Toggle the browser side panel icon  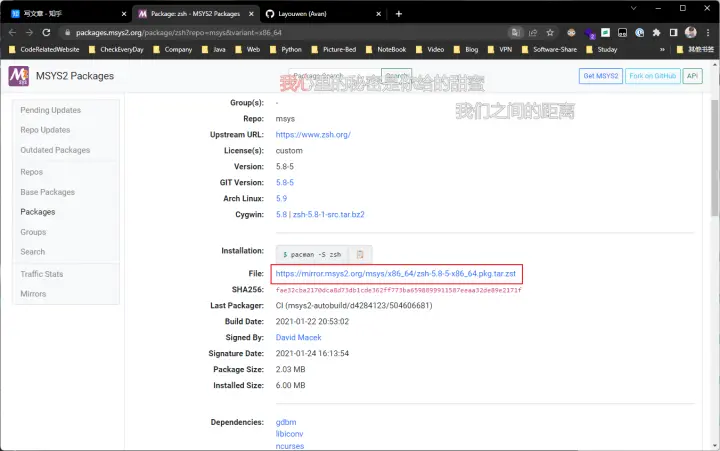click(674, 33)
